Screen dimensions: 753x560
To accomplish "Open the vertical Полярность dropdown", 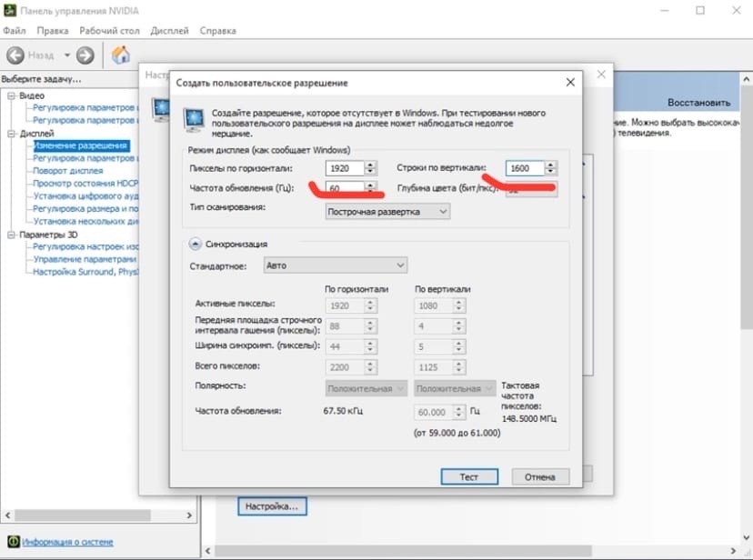I will coord(455,389).
